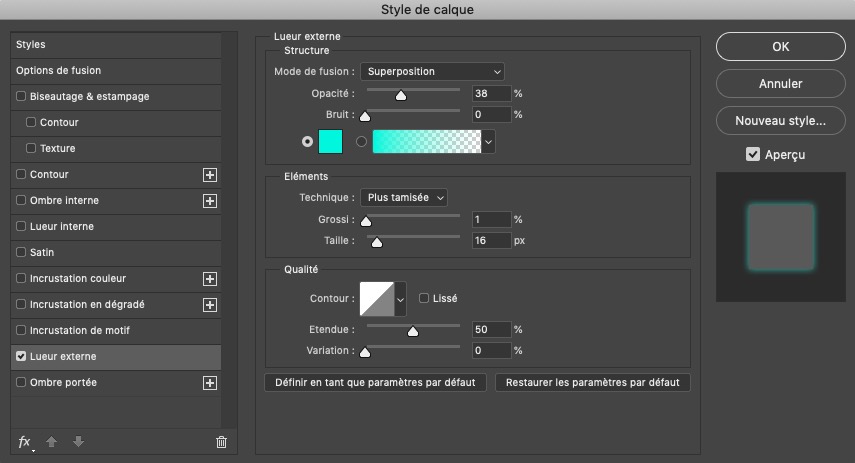Viewport: 855px width, 463px height.
Task: Add another Incrustation couleur with plus icon
Action: (210, 279)
